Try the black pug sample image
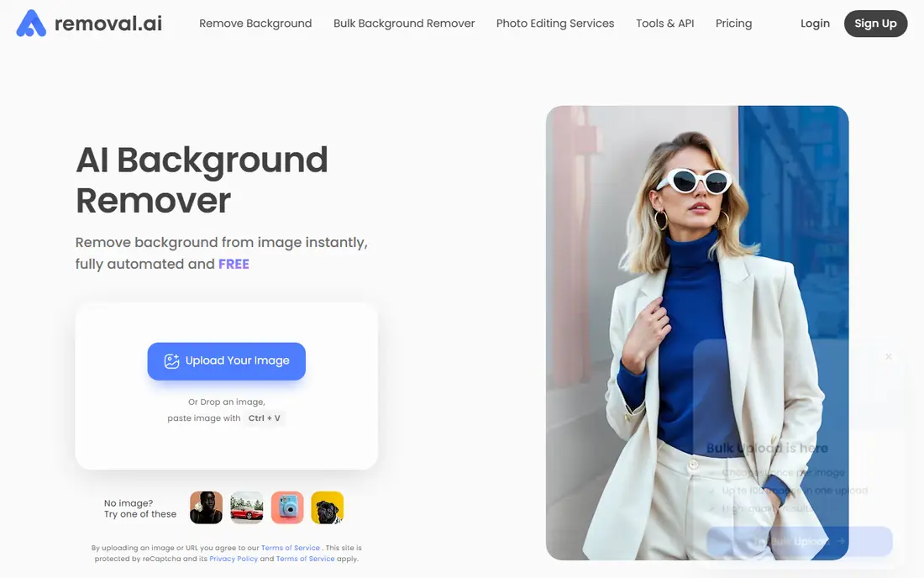The height and width of the screenshot is (578, 924). [x=327, y=507]
